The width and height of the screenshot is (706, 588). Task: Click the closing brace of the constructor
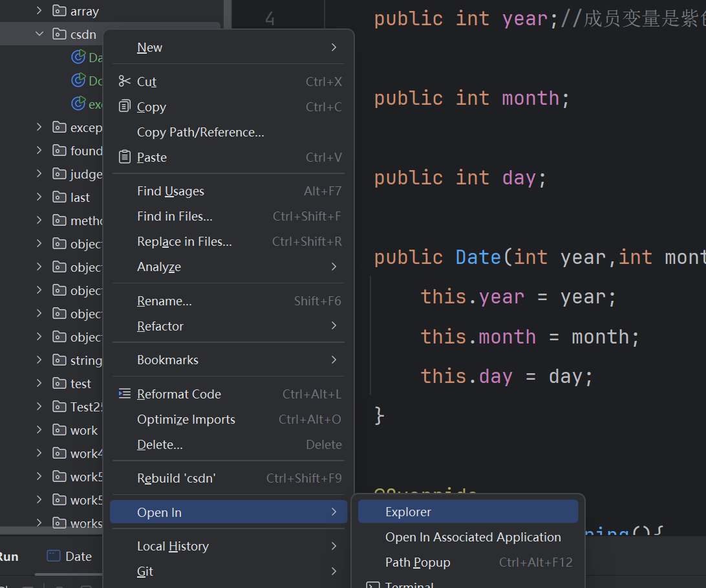pos(379,415)
